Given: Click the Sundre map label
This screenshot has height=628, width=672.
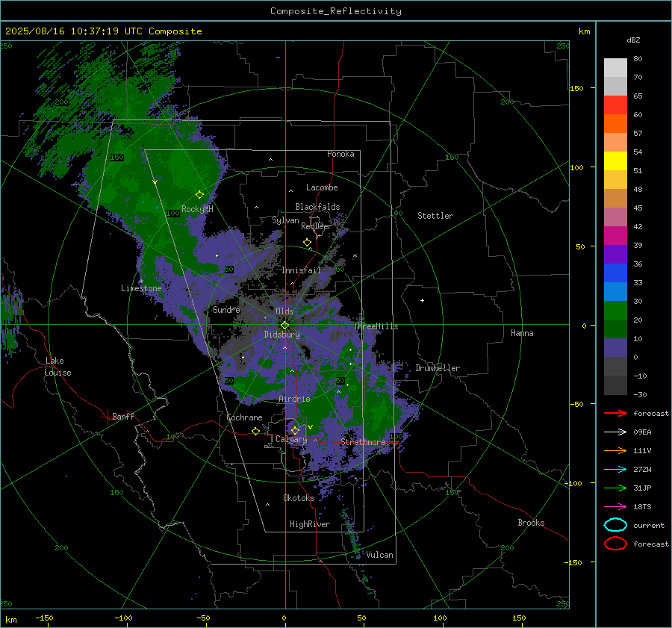Looking at the screenshot, I should (x=226, y=309).
